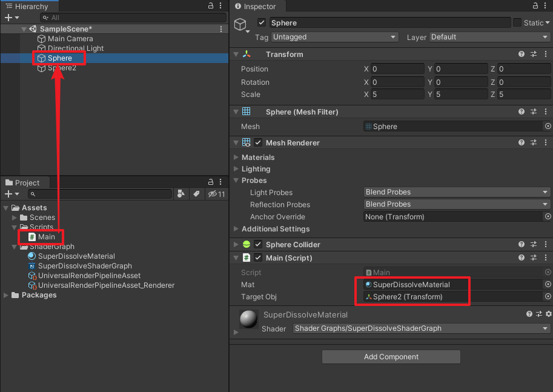Select SuperDissolveMaterial asset
Image resolution: width=553 pixels, height=392 pixels.
71,256
